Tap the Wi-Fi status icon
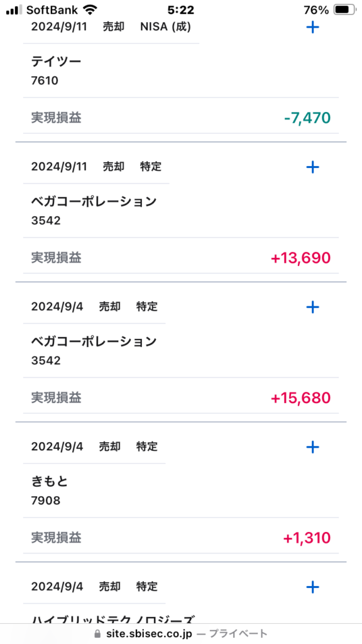 point(89,9)
